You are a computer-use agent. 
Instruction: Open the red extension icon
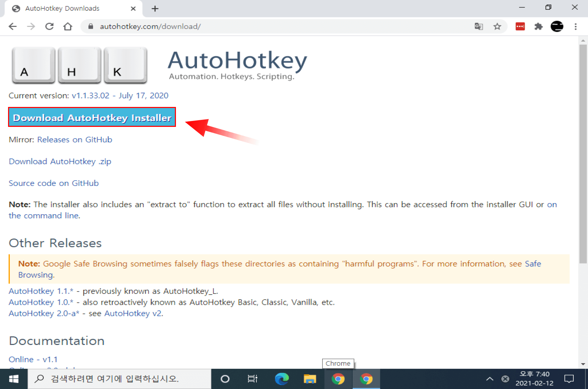tap(520, 27)
